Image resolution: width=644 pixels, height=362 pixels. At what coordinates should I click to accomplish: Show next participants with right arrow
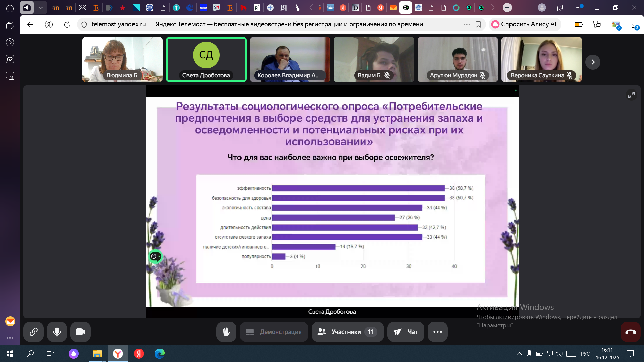(593, 62)
